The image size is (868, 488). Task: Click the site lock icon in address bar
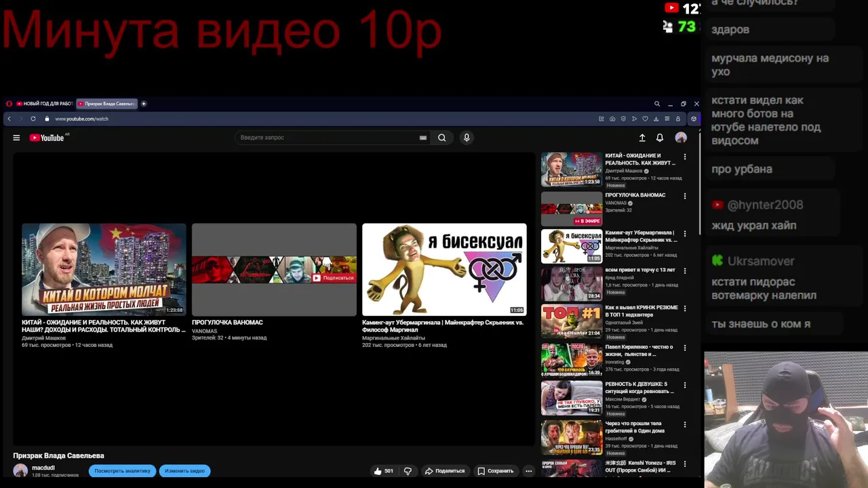coord(47,119)
